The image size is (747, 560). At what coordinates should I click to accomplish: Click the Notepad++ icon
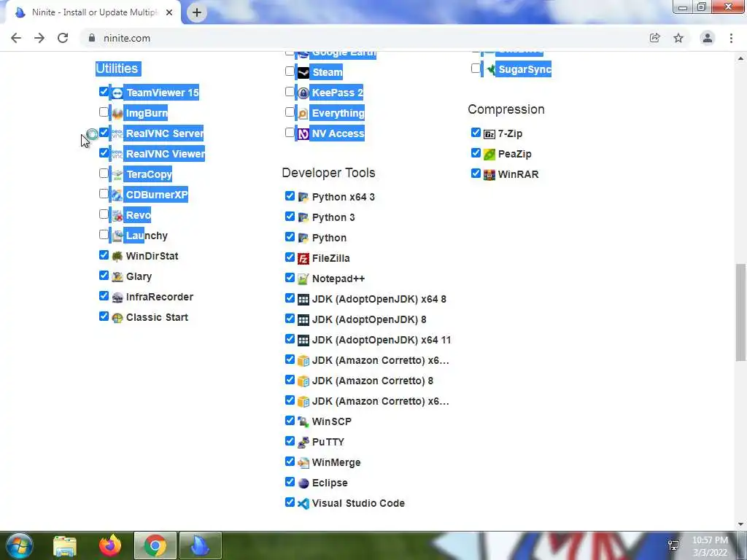pyautogui.click(x=303, y=279)
